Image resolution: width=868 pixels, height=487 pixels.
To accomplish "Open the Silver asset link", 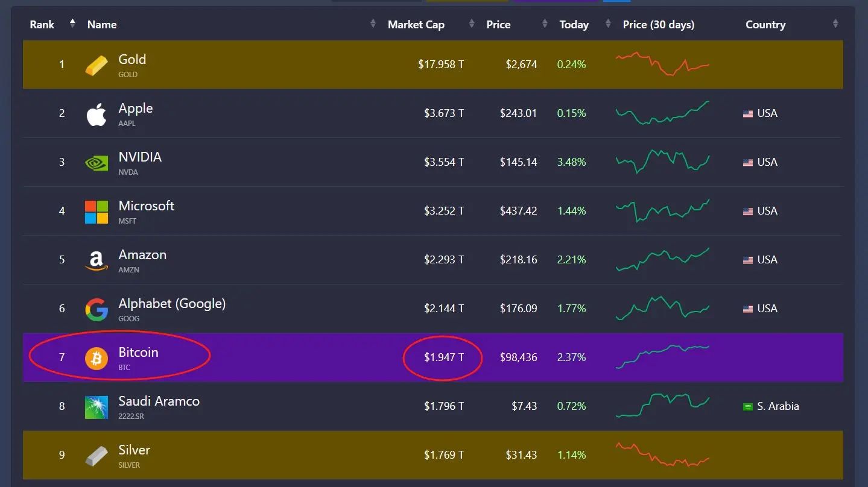I will 134,450.
